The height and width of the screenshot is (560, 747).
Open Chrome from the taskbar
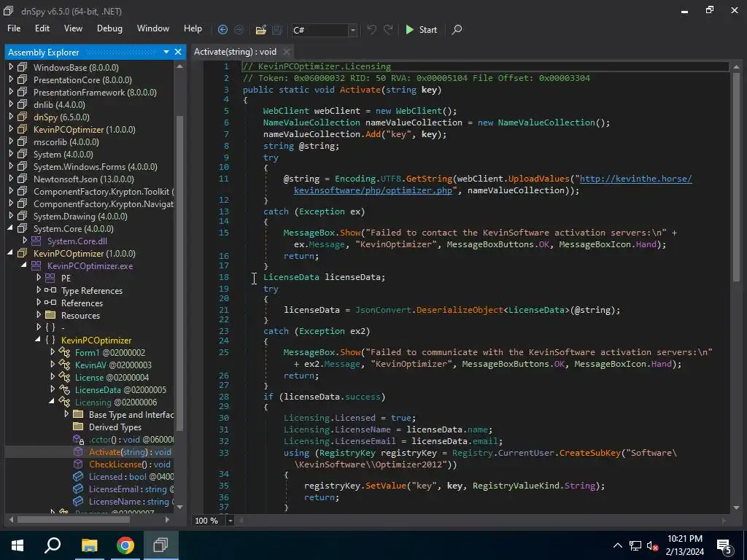(125, 545)
